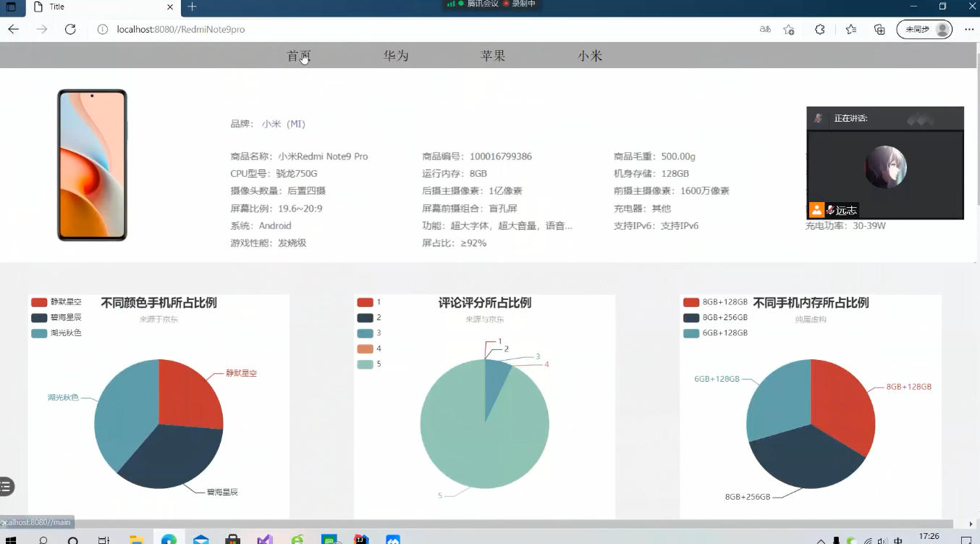Click the 腾讯会议 recording indicator at top
Screen dimensions: 980x544
tap(491, 4)
